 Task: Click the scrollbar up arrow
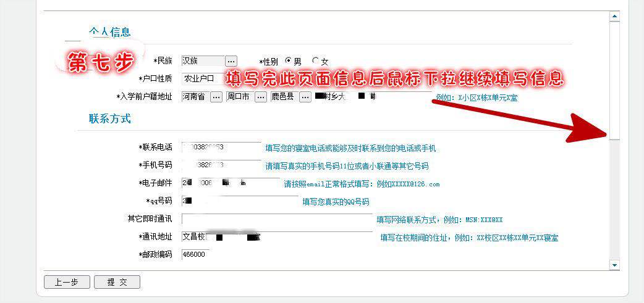tap(614, 17)
